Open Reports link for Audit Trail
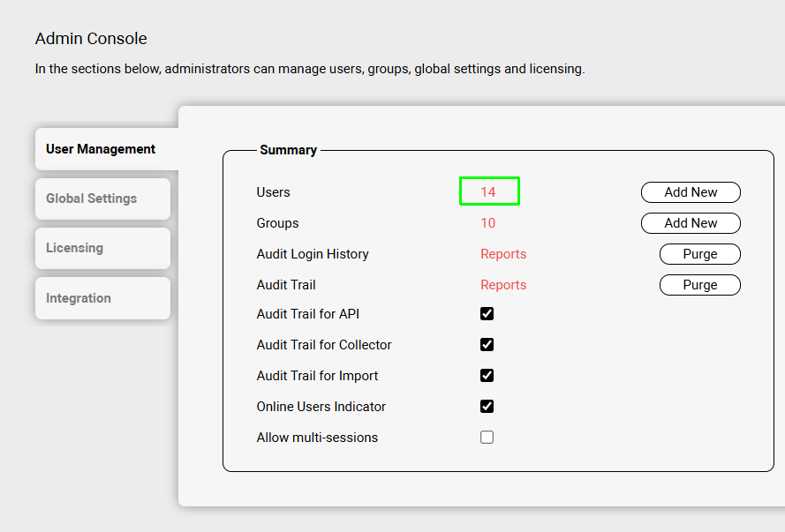Screen dimensions: 785x532 (x=503, y=285)
